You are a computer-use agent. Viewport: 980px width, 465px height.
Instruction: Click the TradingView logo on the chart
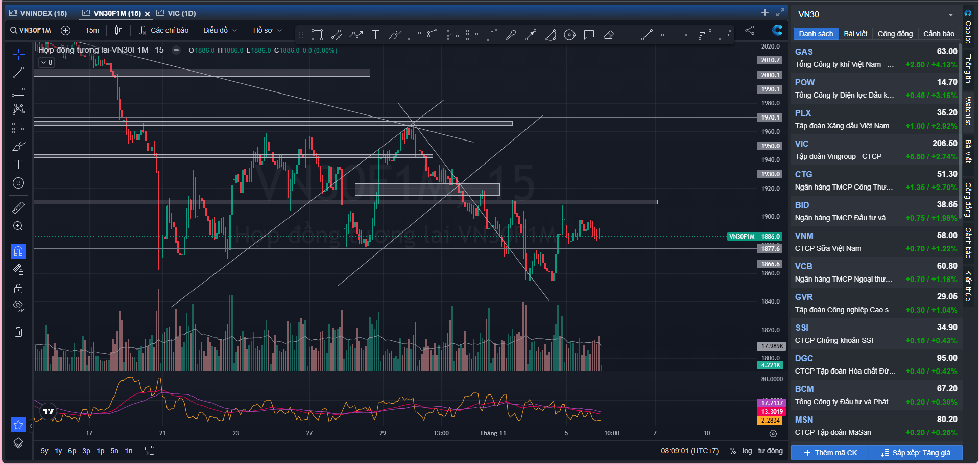[49, 411]
